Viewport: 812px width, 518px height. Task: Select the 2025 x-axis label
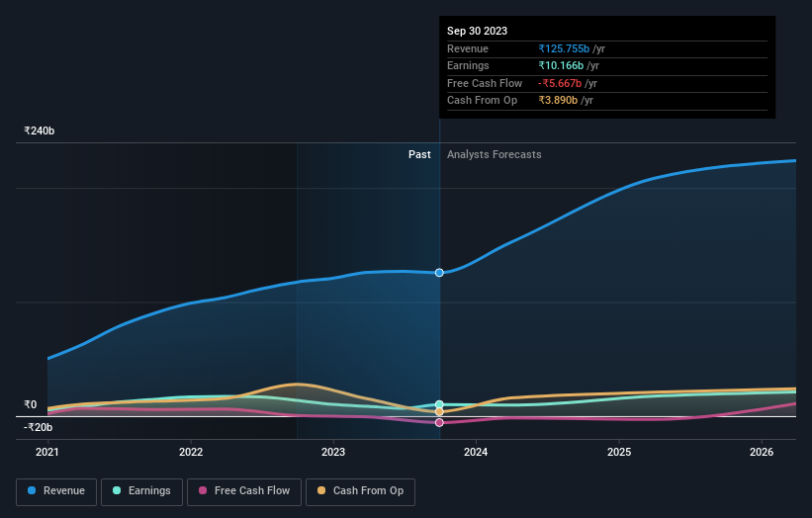click(619, 452)
